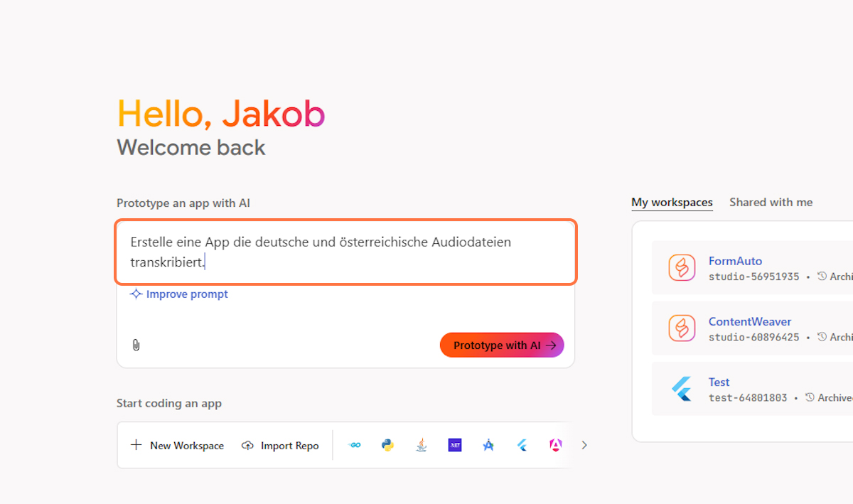Switch to the Shared with me tab
The width and height of the screenshot is (853, 504).
pyautogui.click(x=771, y=202)
